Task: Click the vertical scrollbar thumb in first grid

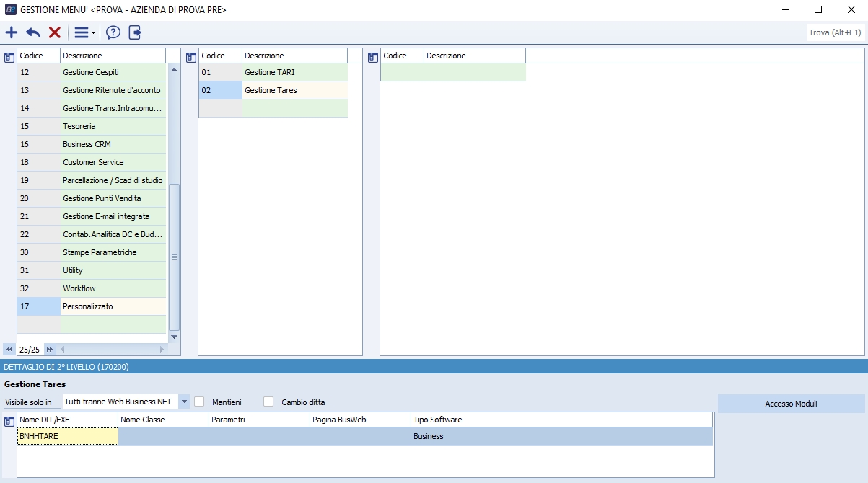Action: pyautogui.click(x=174, y=257)
